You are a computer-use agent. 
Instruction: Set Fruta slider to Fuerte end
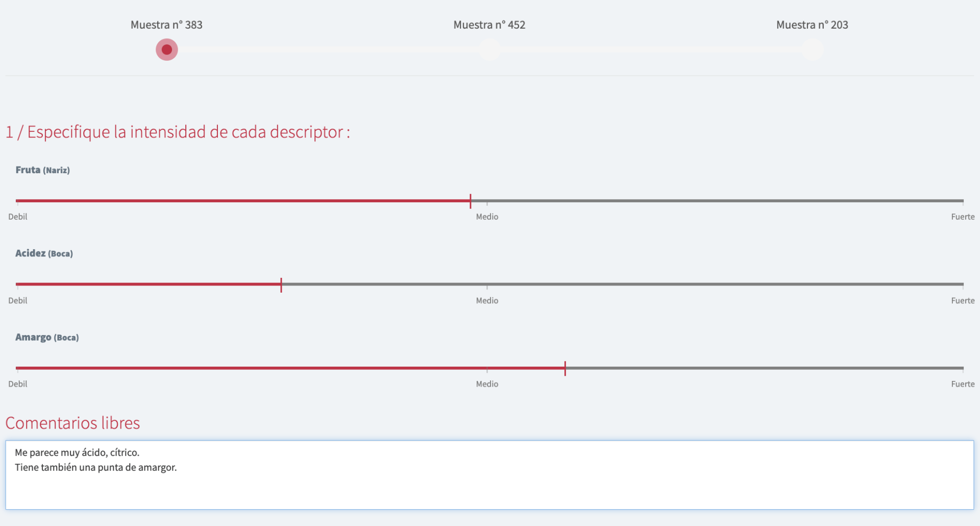pyautogui.click(x=962, y=201)
